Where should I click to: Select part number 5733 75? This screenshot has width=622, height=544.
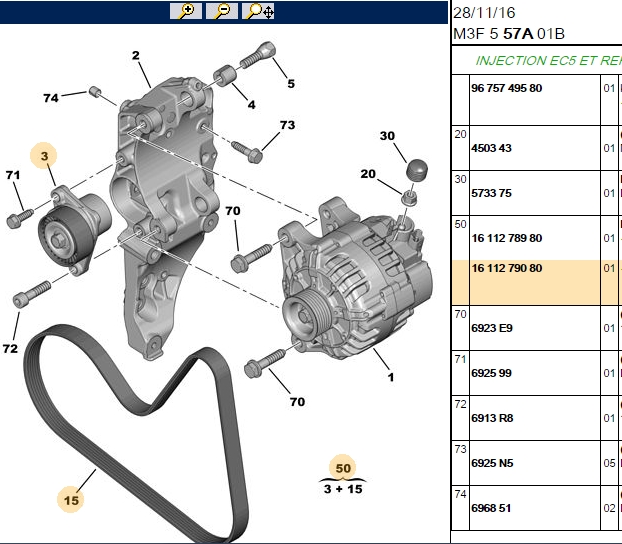pos(491,193)
